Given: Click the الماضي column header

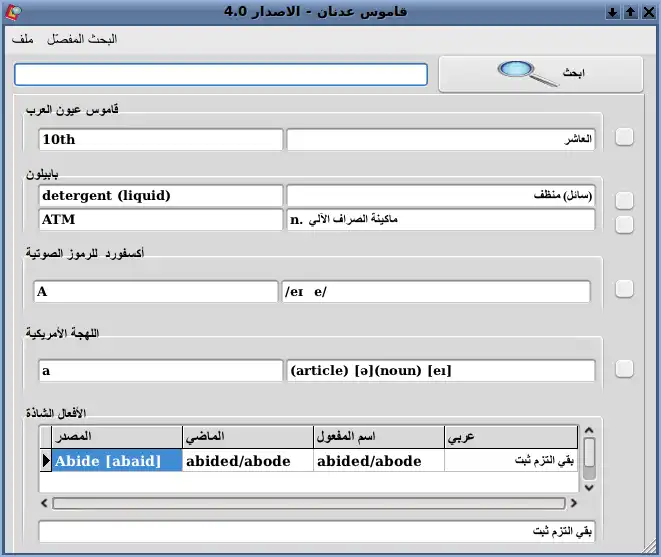Looking at the screenshot, I should coord(248,437).
